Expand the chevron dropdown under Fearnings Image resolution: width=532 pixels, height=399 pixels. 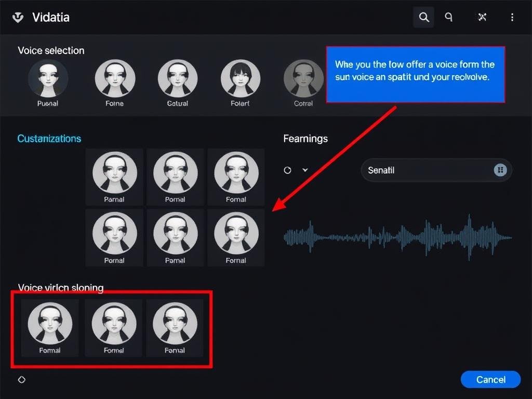[305, 170]
